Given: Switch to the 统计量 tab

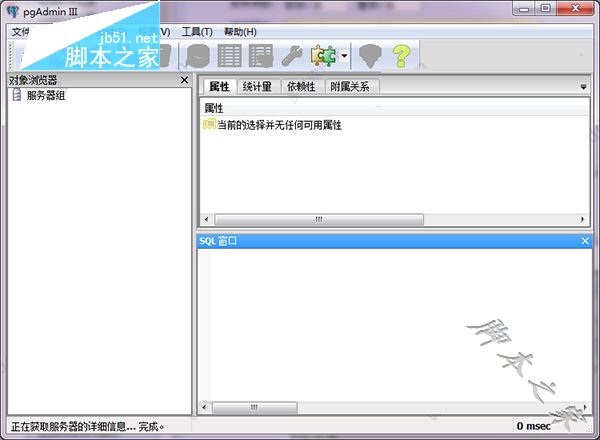Looking at the screenshot, I should (257, 86).
